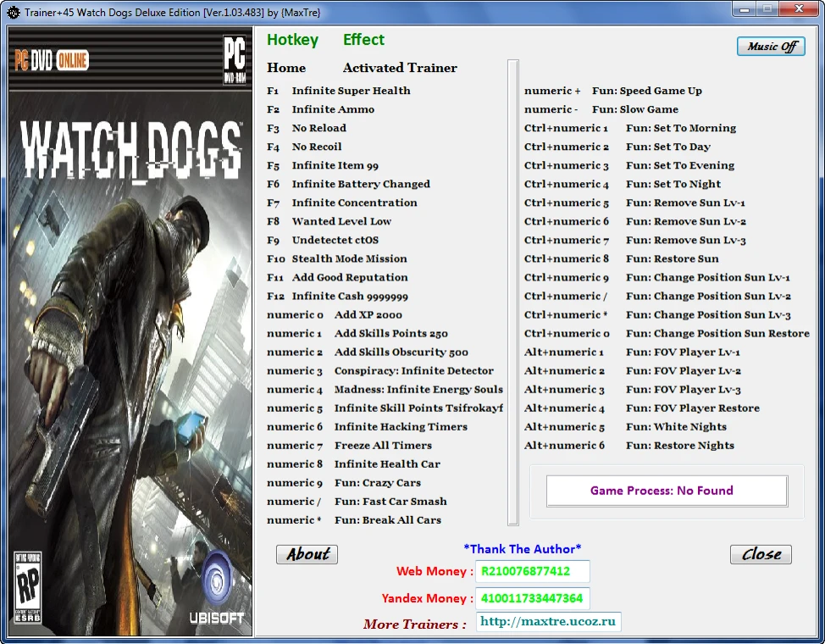
Task: Click the trainer gear icon in the title bar
Action: pos(12,12)
